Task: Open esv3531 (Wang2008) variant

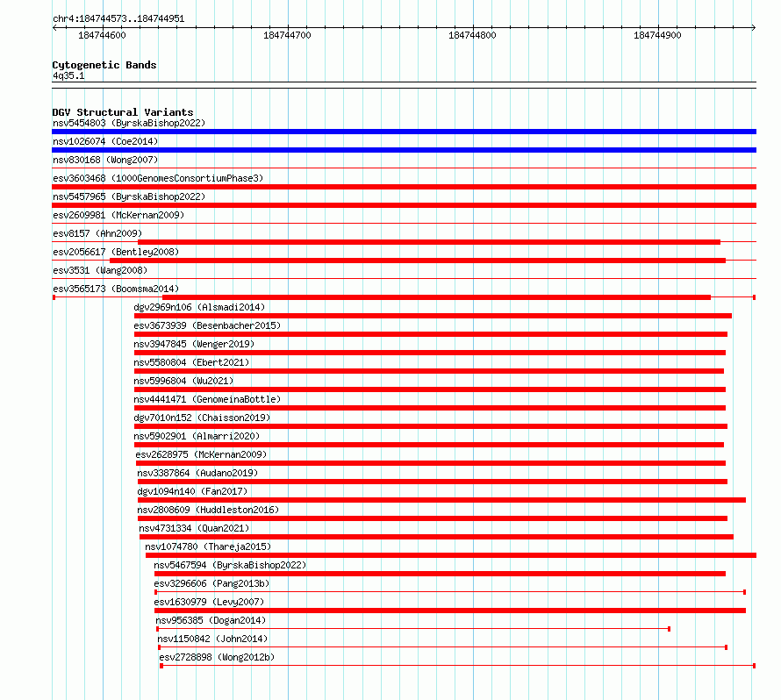Action: coord(100,270)
